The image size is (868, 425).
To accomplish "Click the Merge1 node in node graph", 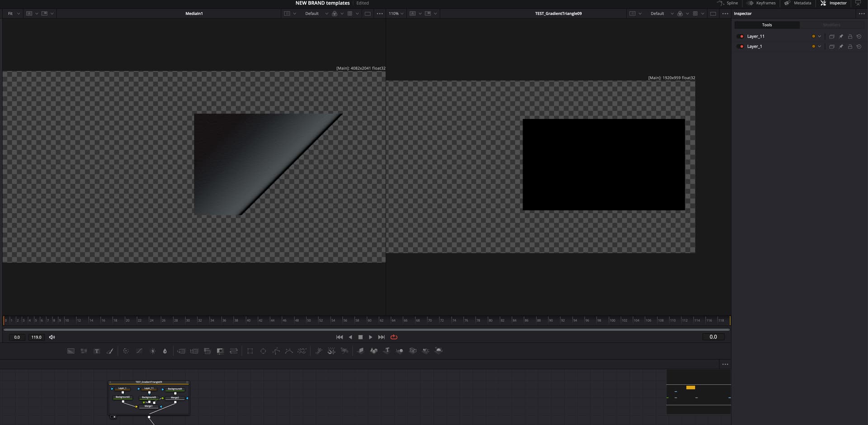I will point(149,406).
